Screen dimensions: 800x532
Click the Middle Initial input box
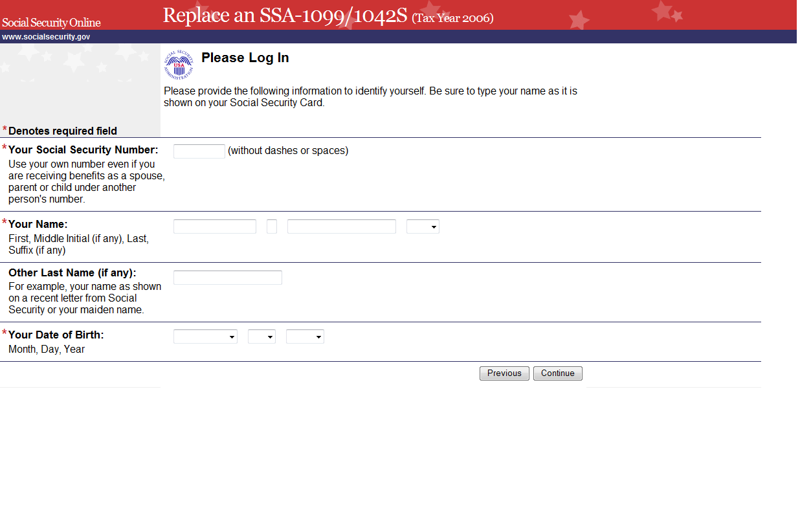272,227
